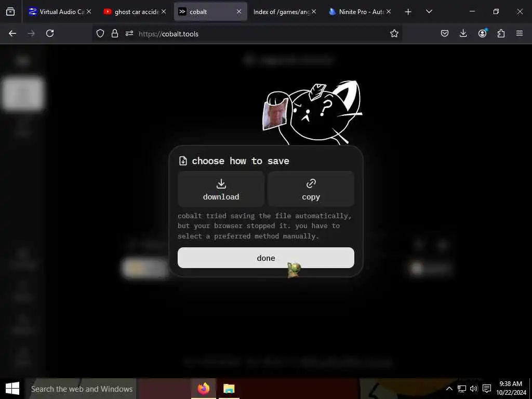Open File Explorer from taskbar
Screen dimensions: 532x399
(229, 389)
